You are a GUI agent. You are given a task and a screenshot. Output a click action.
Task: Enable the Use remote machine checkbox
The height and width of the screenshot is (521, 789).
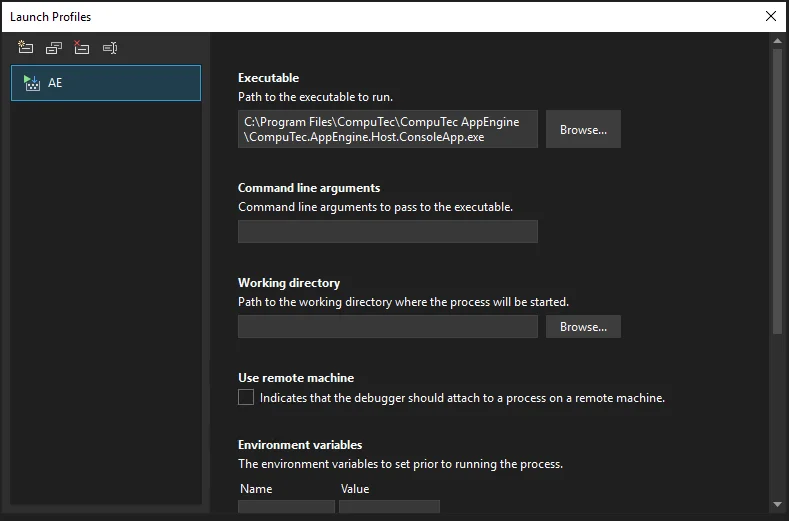coord(246,398)
